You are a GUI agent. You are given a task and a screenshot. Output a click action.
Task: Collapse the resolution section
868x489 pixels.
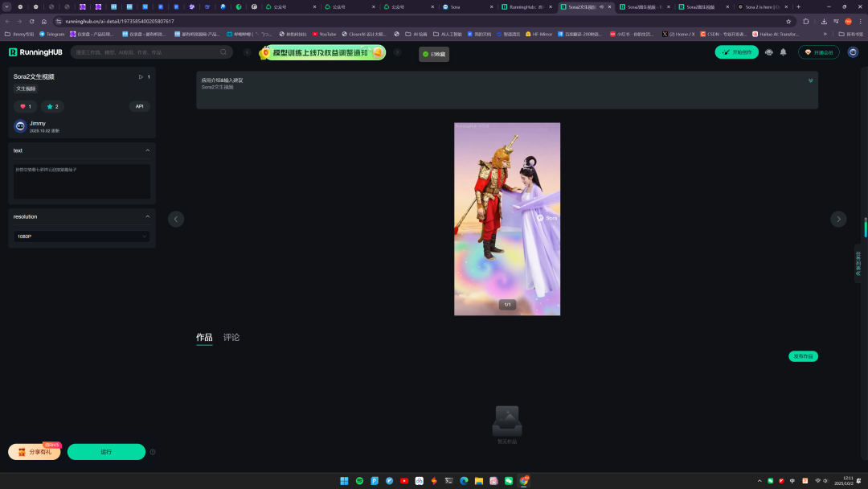pos(147,216)
